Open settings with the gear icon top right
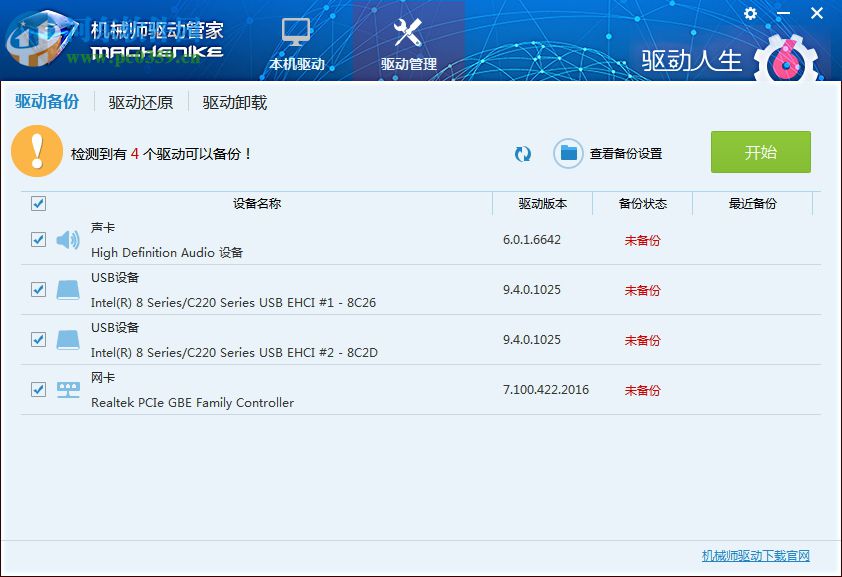 [x=749, y=14]
